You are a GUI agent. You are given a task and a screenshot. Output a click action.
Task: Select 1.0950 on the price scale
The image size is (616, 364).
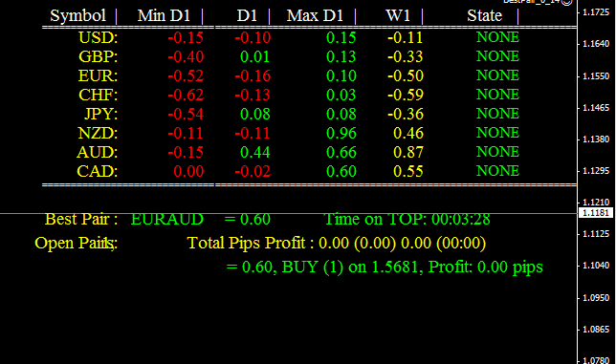tap(596, 298)
